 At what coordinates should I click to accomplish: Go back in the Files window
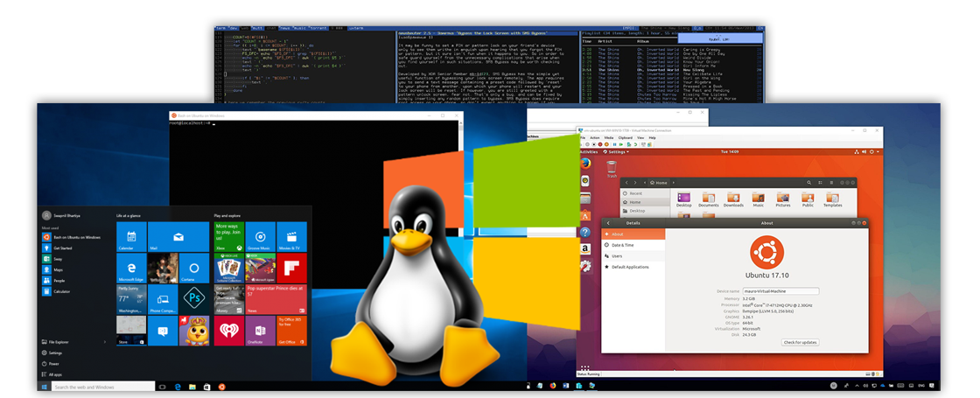tap(626, 183)
